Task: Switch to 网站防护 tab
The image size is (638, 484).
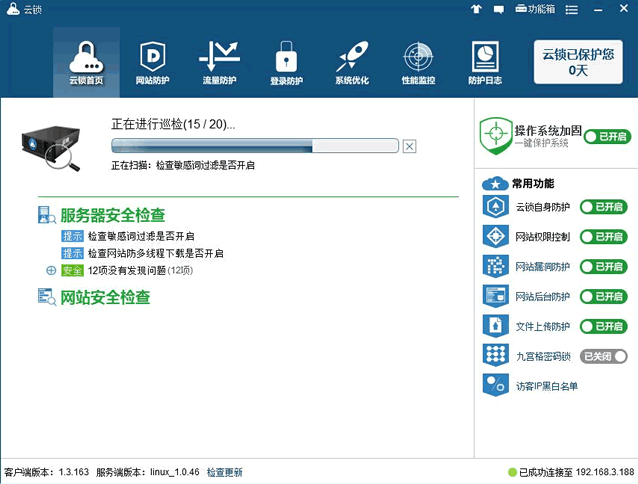Action: pyautogui.click(x=153, y=62)
